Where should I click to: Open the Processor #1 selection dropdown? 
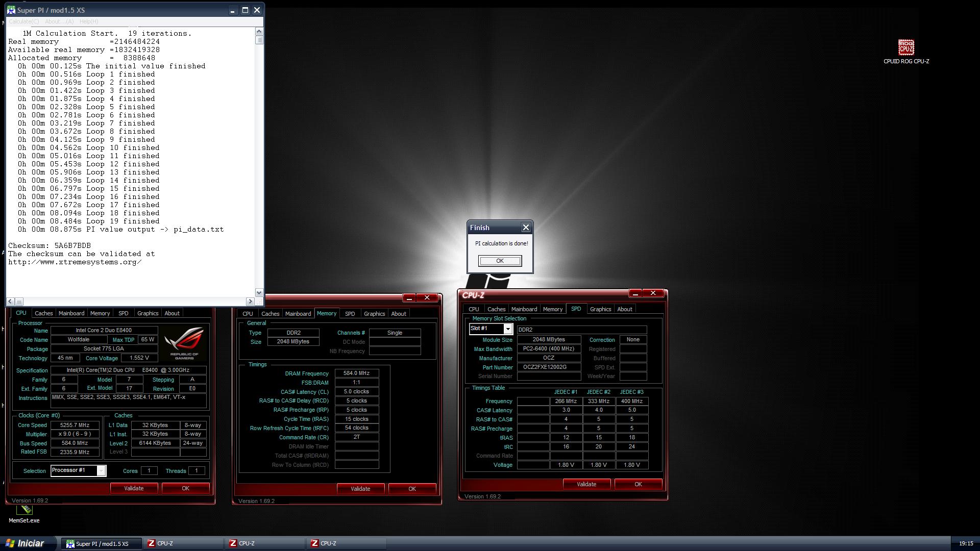click(x=101, y=471)
